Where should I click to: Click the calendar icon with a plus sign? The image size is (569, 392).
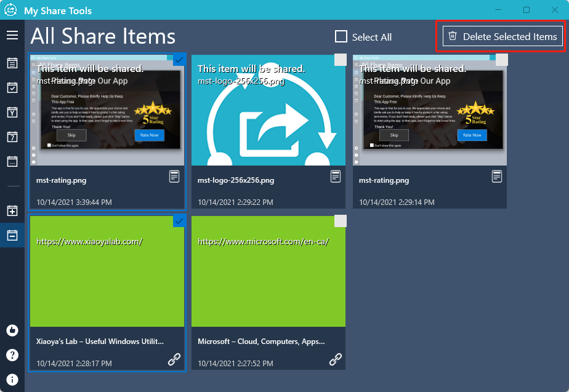tap(12, 211)
